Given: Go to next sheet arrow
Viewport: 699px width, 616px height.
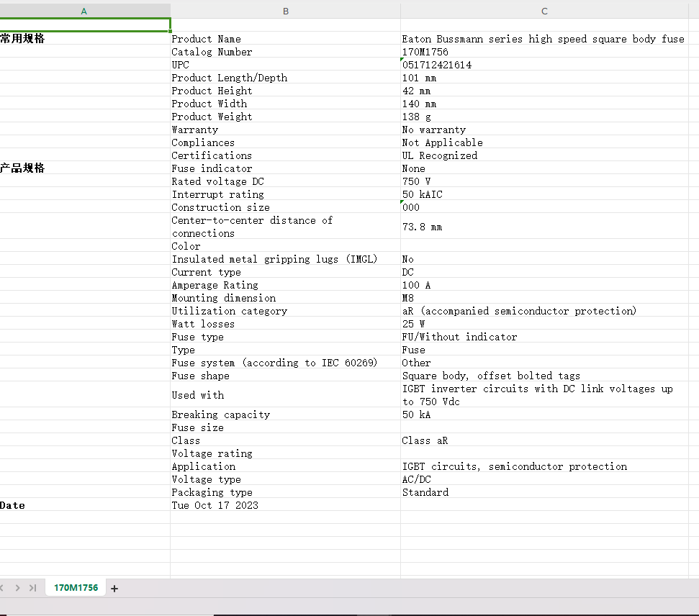Looking at the screenshot, I should coord(17,588).
